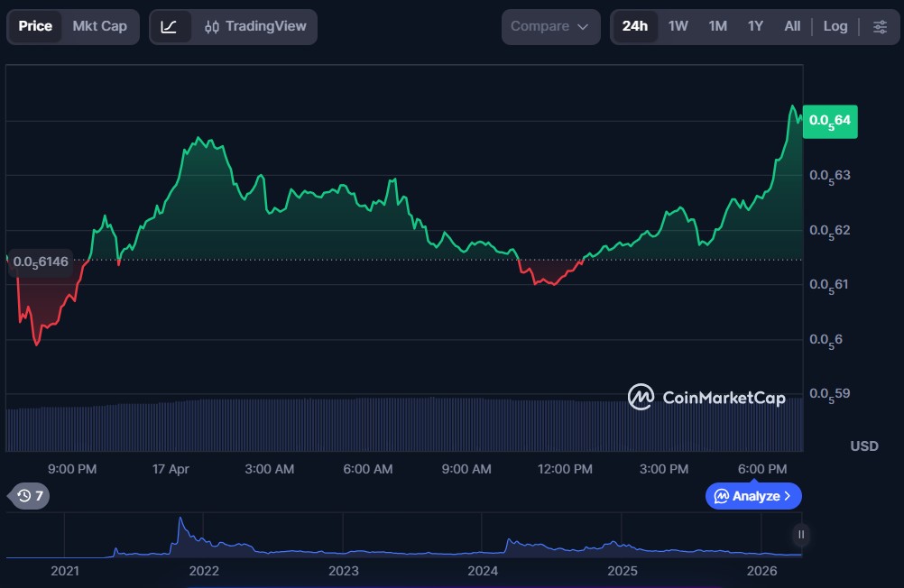
Task: Open chart settings sliders icon
Action: pos(880,26)
